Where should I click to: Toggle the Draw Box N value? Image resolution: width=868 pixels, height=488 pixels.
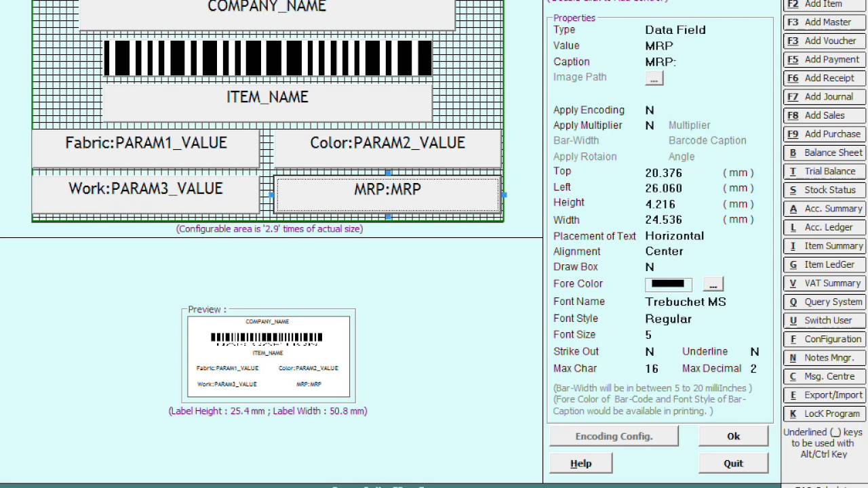(650, 267)
